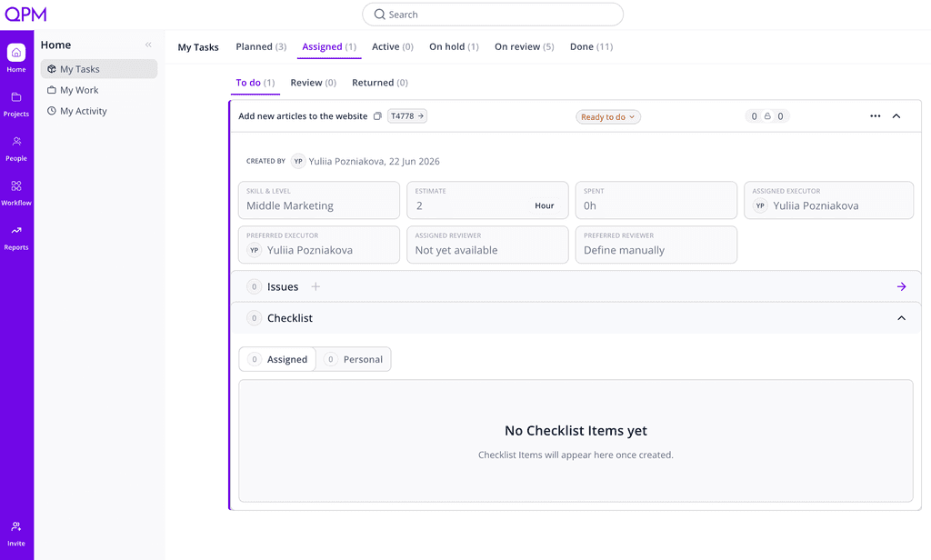
Task: Click the My Tasks heading
Action: click(198, 47)
